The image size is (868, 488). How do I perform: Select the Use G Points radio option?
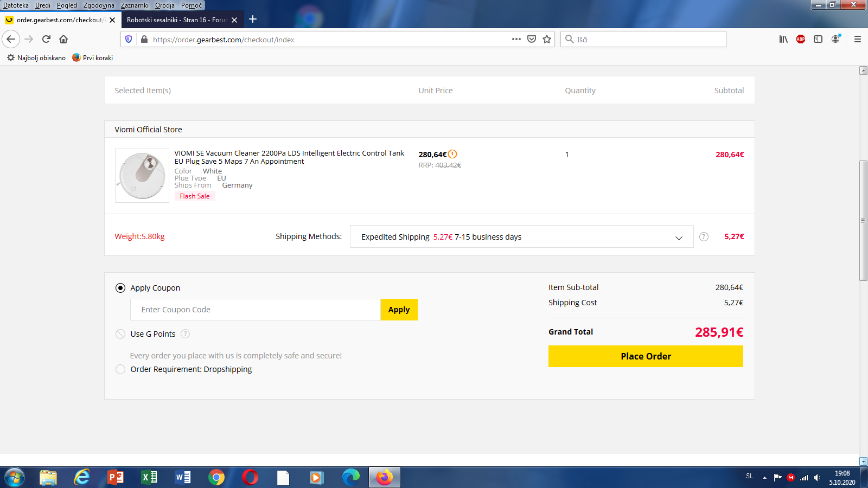point(120,334)
